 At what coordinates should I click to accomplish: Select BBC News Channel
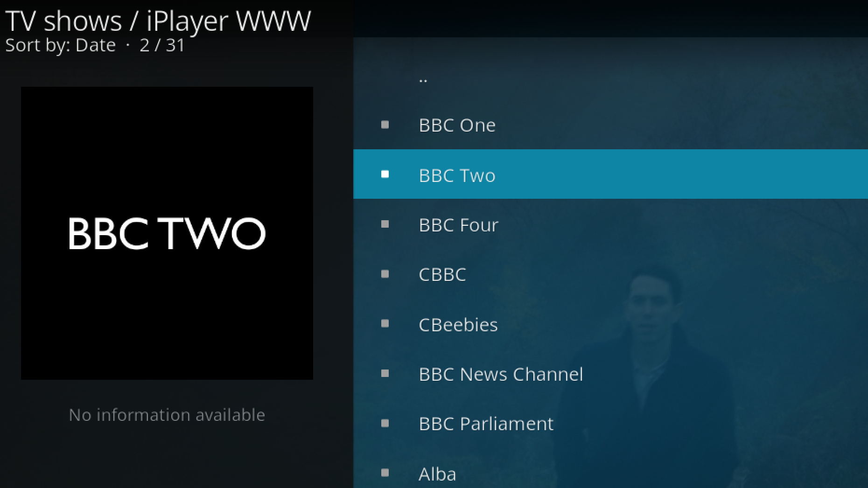coord(610,373)
